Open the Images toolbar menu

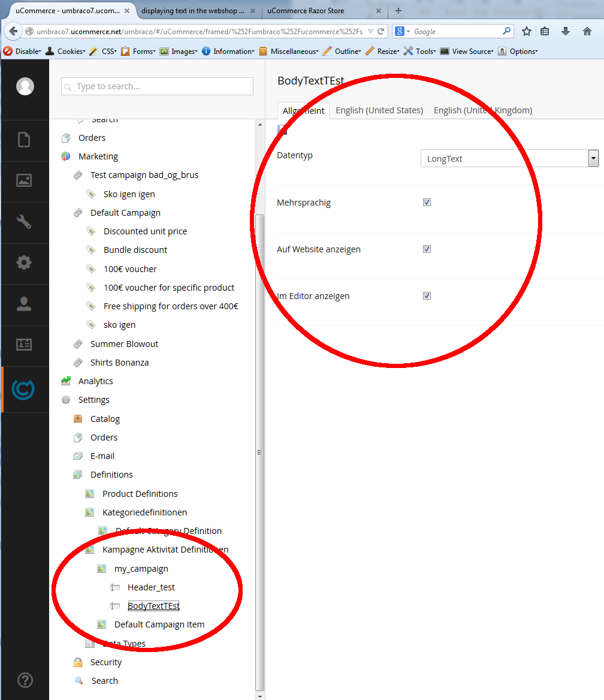(x=179, y=52)
